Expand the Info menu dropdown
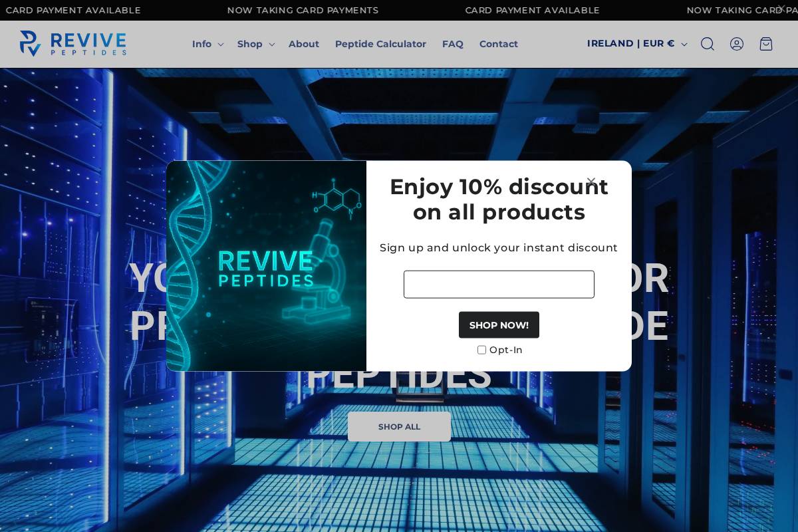The width and height of the screenshot is (798, 532). pos(207,44)
